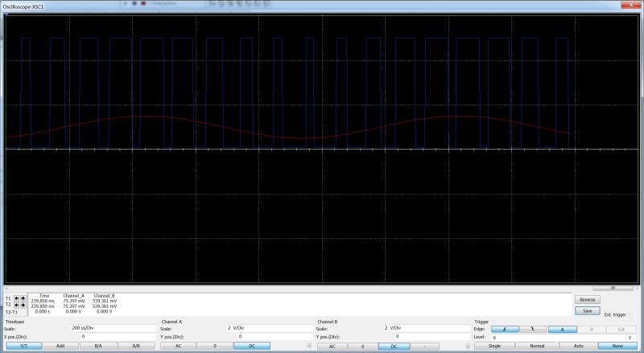Select B/A display mode
This screenshot has height=353, width=644.
(98, 346)
